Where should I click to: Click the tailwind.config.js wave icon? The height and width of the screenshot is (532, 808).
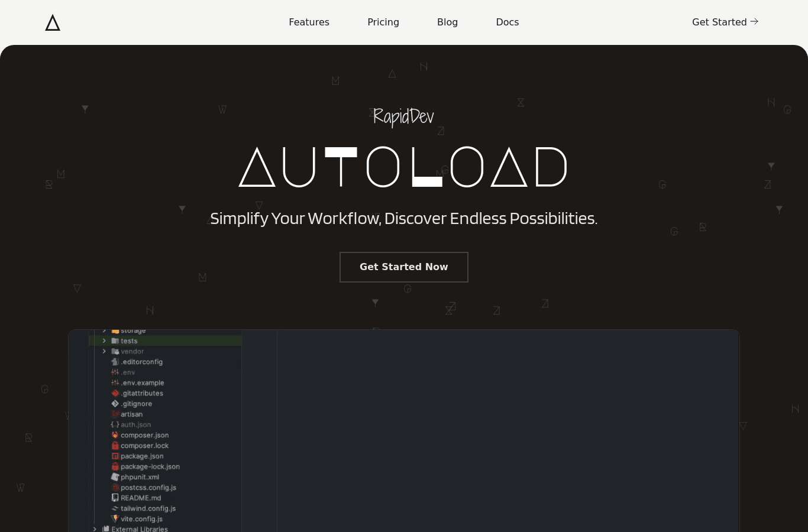click(x=115, y=508)
